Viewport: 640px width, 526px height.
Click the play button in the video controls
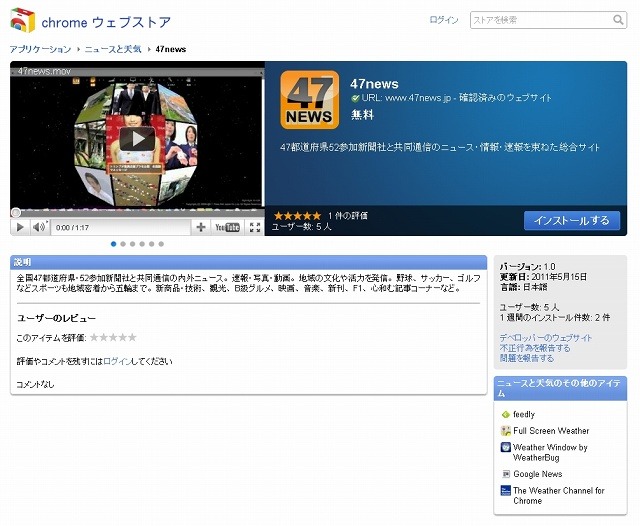[x=20, y=227]
